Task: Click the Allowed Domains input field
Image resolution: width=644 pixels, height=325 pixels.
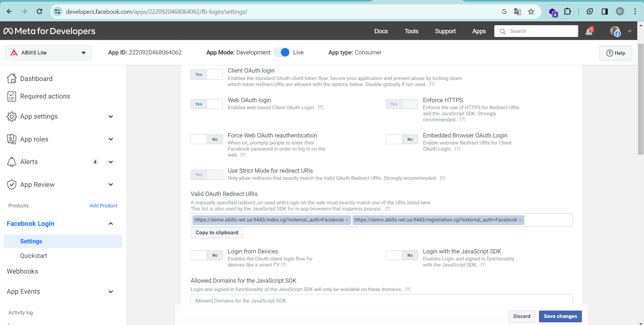Action: (381, 301)
